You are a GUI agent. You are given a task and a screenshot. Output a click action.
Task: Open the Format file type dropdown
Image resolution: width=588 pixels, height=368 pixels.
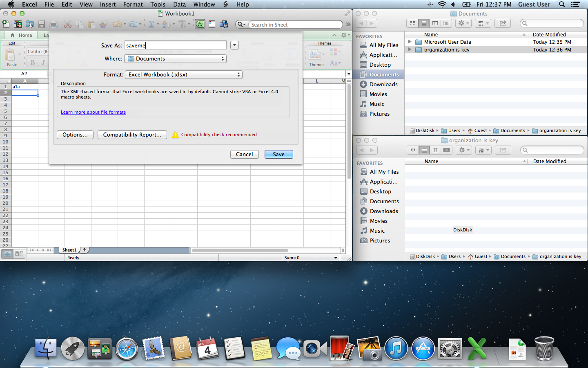[183, 74]
